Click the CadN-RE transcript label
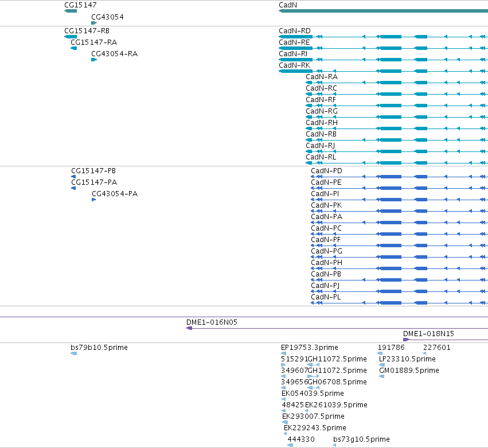This screenshot has height=448, width=488. [x=294, y=42]
